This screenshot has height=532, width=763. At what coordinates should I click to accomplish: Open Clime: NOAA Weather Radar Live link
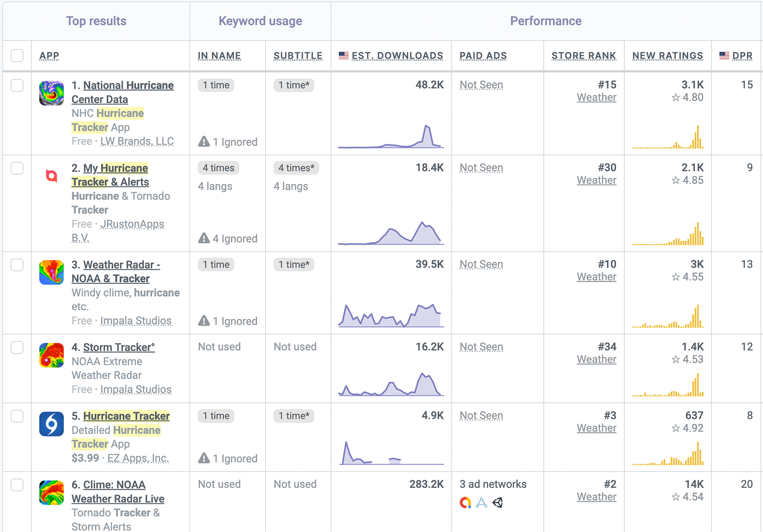click(x=118, y=492)
